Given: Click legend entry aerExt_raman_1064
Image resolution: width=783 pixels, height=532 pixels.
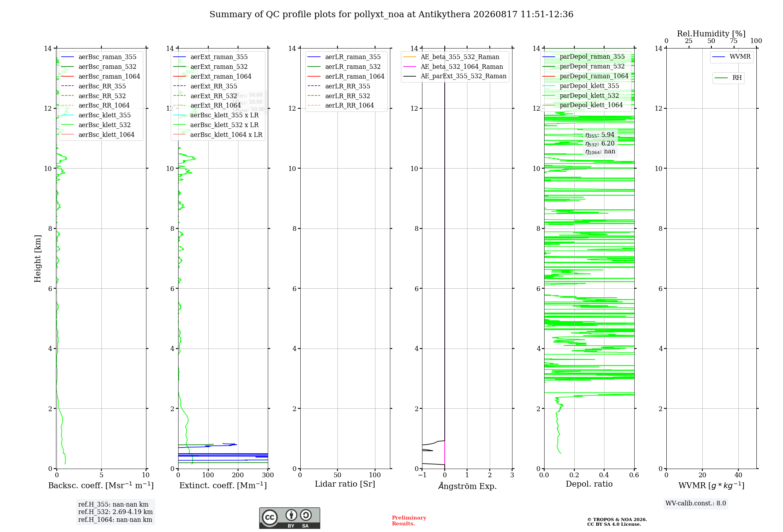Looking at the screenshot, I should coord(212,77).
